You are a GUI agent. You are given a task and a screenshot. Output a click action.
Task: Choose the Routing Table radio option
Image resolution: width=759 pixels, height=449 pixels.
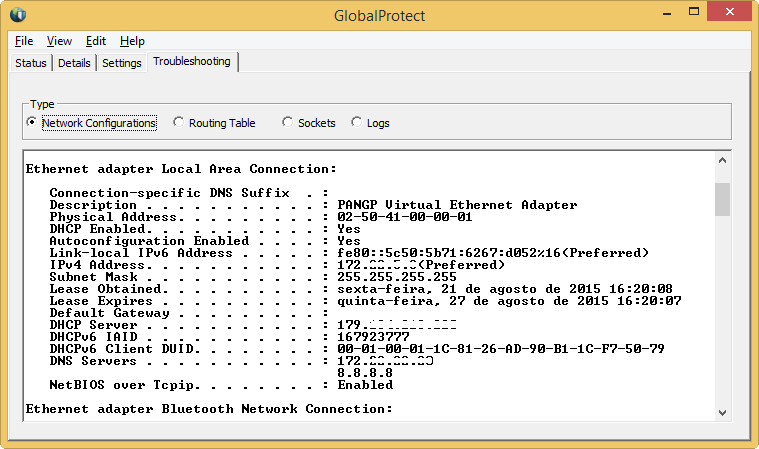(x=179, y=123)
